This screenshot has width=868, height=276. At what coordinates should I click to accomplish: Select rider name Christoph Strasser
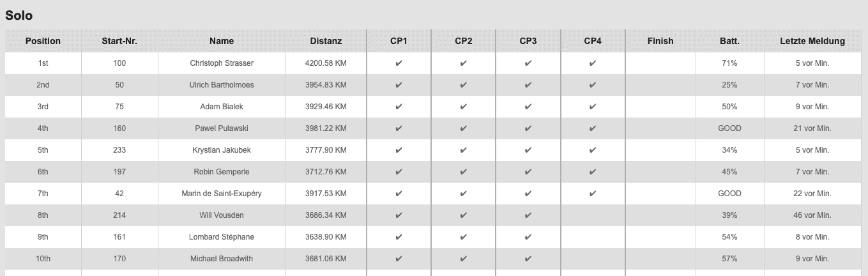[x=222, y=63]
